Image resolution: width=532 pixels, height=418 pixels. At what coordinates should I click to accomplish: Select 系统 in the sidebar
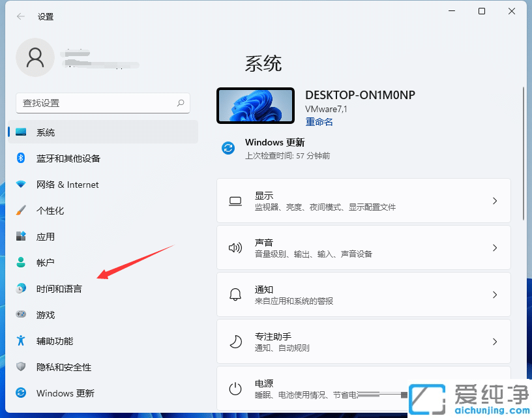(x=103, y=132)
